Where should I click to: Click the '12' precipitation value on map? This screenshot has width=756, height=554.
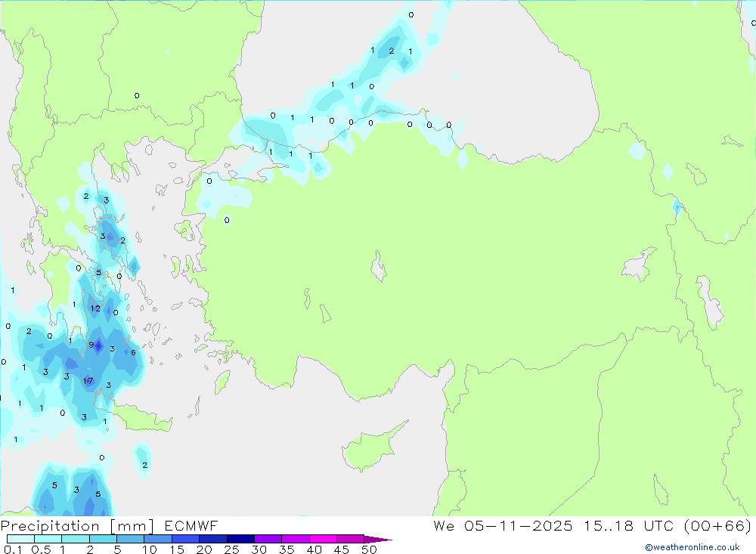[95, 308]
